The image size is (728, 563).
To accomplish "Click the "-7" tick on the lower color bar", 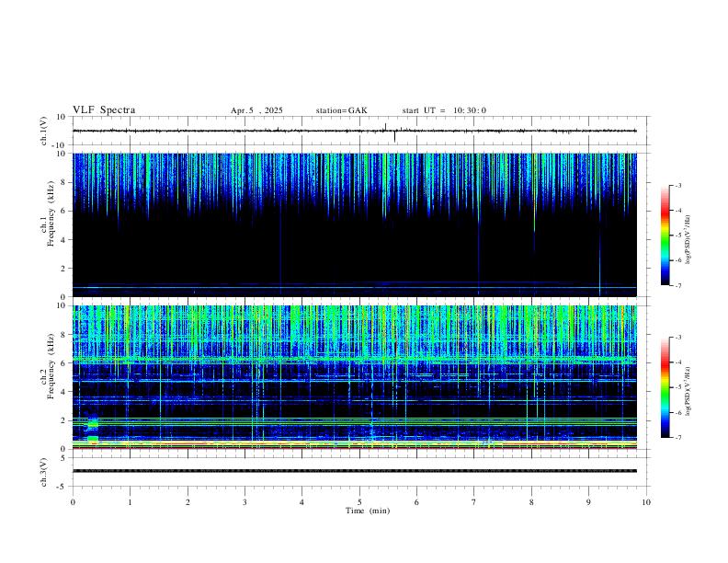I will pos(678,437).
